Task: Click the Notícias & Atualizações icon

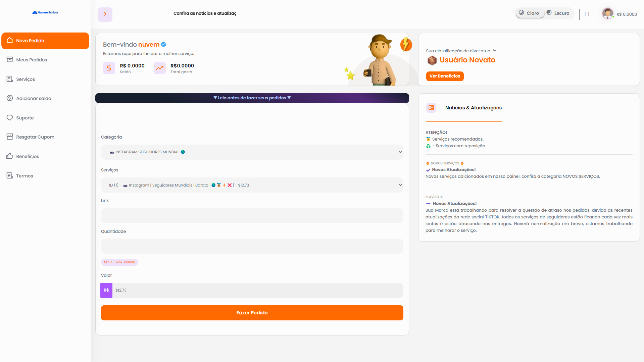Action: [431, 108]
